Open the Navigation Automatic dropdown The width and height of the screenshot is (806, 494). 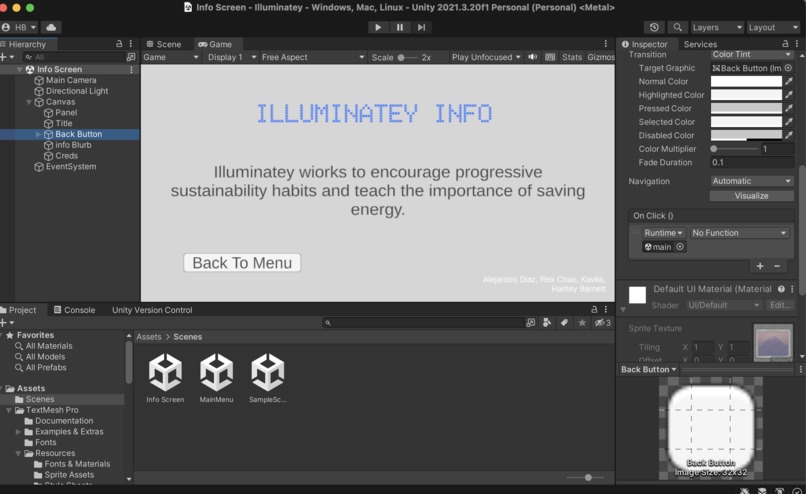coord(752,181)
